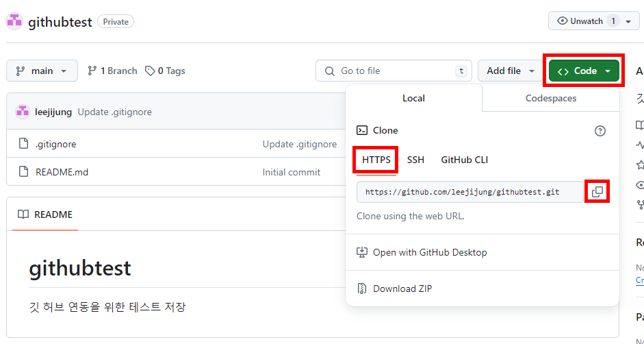This screenshot has width=644, height=344.
Task: Expand the Add file dropdown
Action: (x=511, y=71)
